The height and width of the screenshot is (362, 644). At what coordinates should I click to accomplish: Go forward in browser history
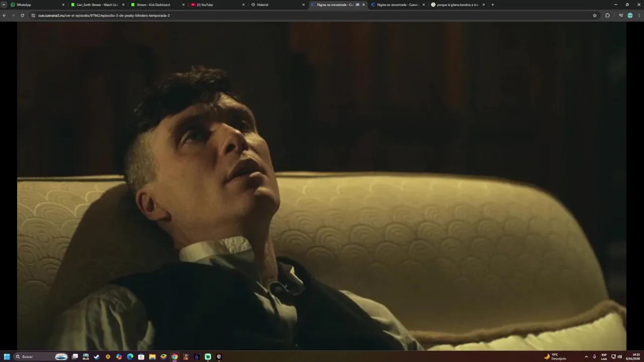pos(13,16)
